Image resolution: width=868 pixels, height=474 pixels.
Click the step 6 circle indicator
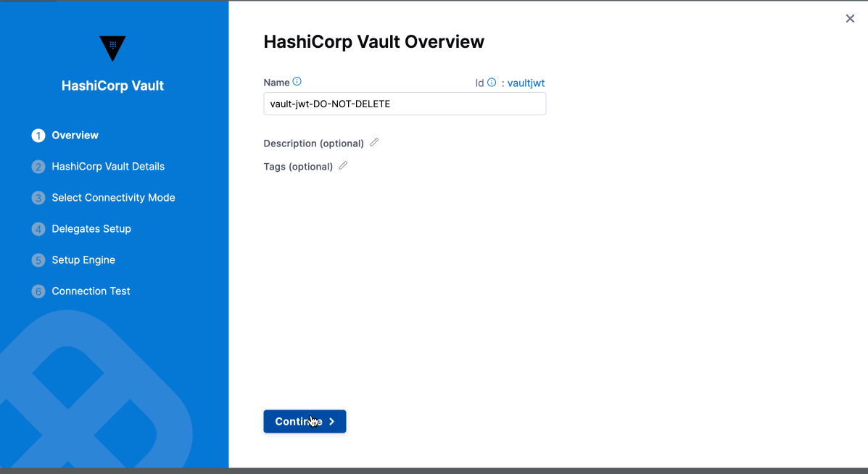click(x=38, y=291)
